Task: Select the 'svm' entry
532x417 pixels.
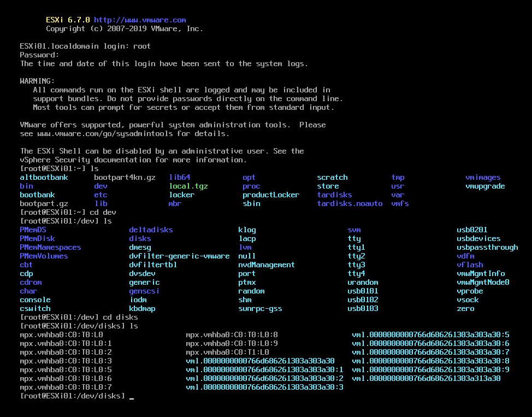Action: tap(354, 230)
